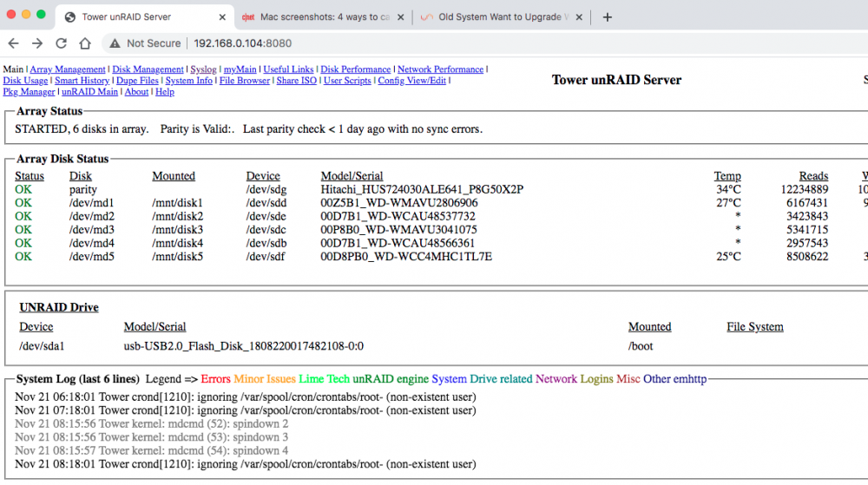Screen dimensions: 868x485
Task: Click the reads value 8508622
Action: click(x=807, y=257)
